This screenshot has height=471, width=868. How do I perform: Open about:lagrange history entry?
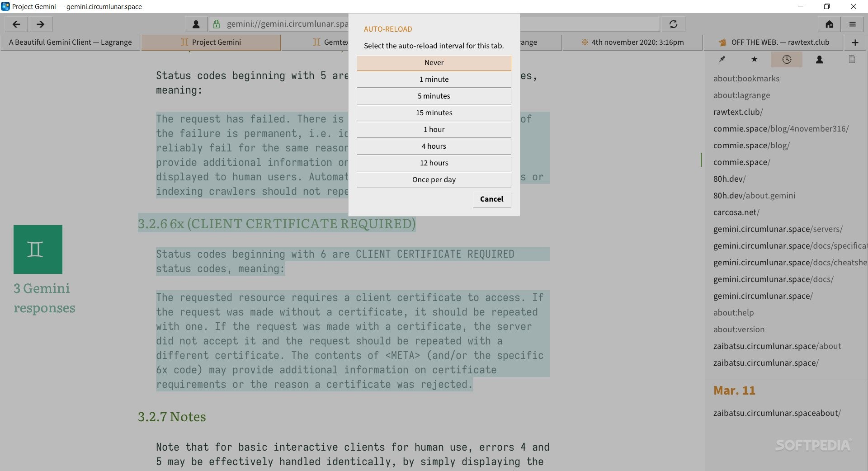(x=741, y=95)
